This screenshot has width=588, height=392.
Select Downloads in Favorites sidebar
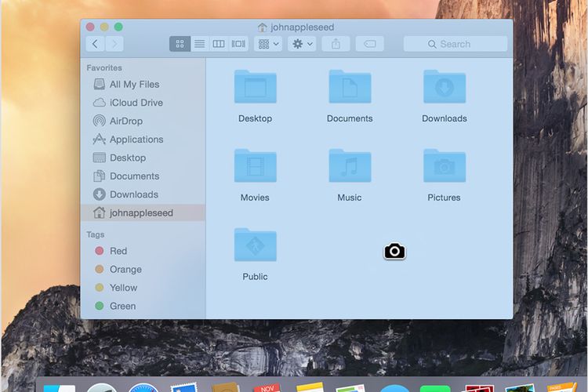point(143,194)
